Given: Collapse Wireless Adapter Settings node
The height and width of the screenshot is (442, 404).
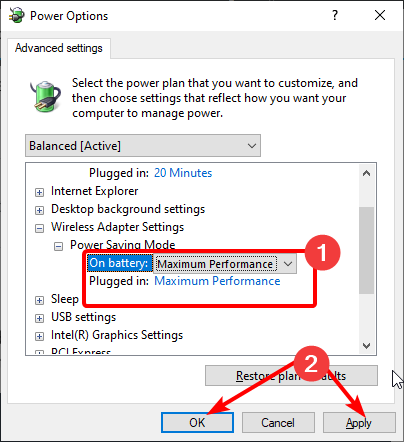Looking at the screenshot, I should tap(39, 228).
